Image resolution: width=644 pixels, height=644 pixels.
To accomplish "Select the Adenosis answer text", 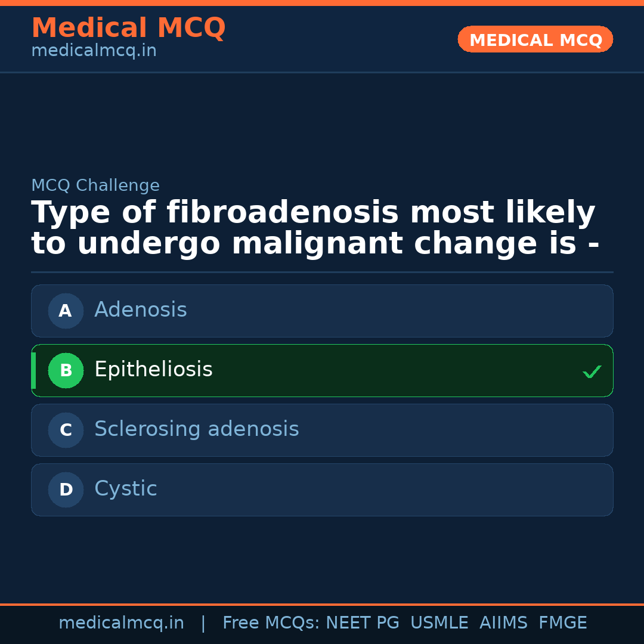I will point(141,310).
